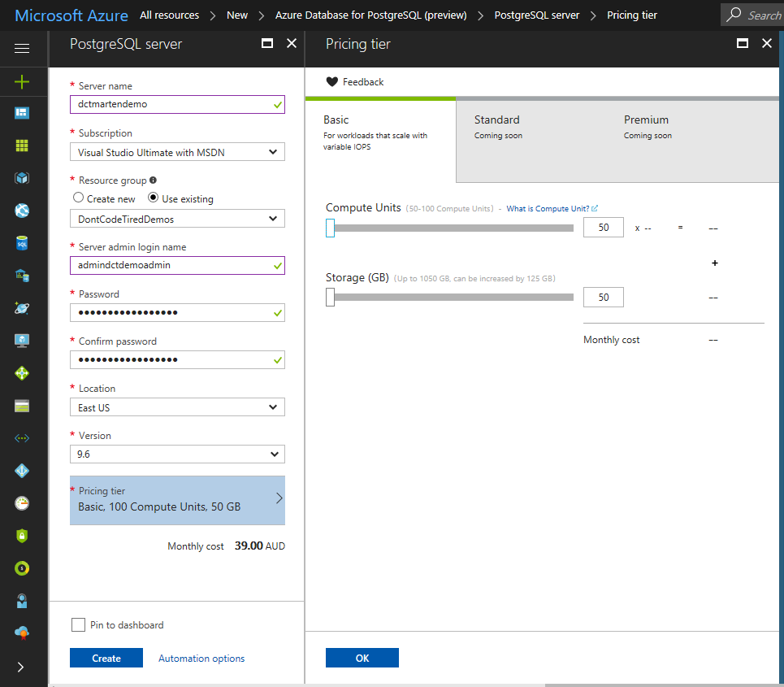Image resolution: width=784 pixels, height=687 pixels.
Task: Click the Dashboard icon in the sidebar
Action: 23,112
